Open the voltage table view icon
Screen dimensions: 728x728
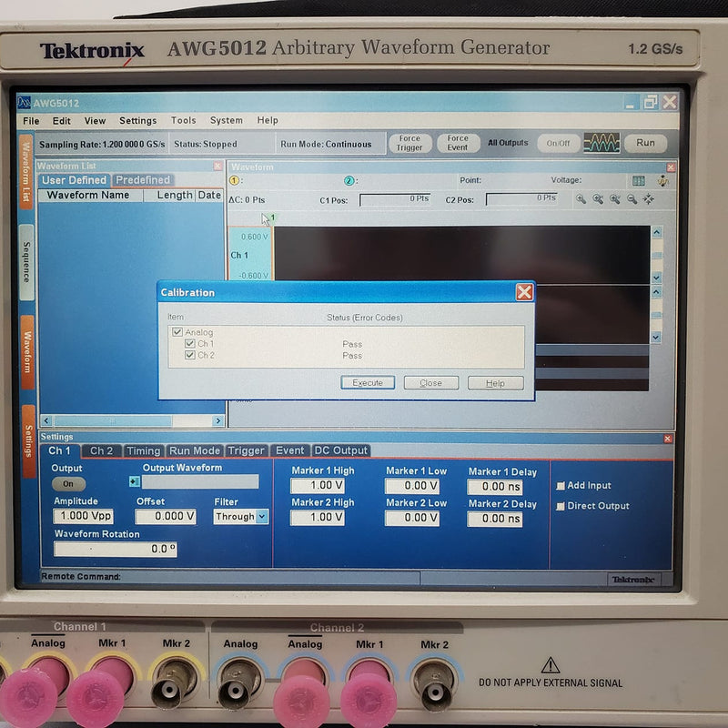click(x=639, y=180)
